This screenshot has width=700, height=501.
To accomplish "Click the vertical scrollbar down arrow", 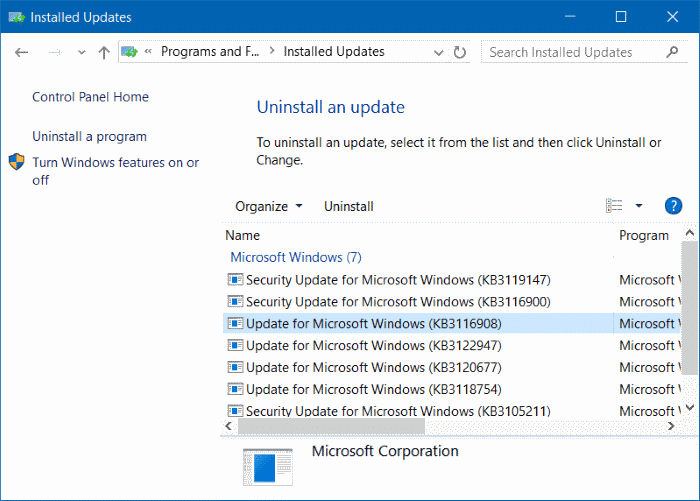I will point(690,407).
